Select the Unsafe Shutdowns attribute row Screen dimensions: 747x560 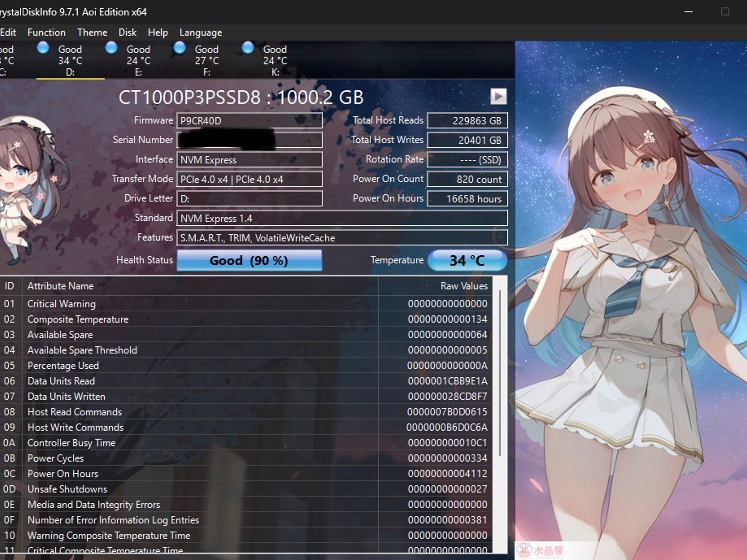coord(246,489)
